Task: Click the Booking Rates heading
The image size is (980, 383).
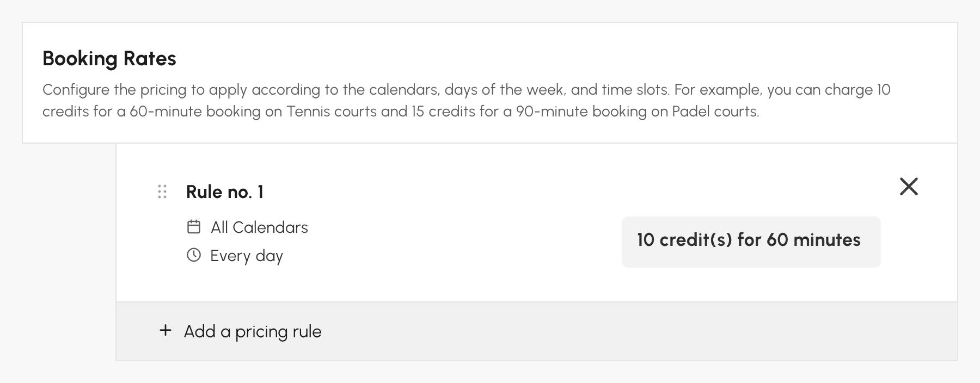Action: [109, 58]
